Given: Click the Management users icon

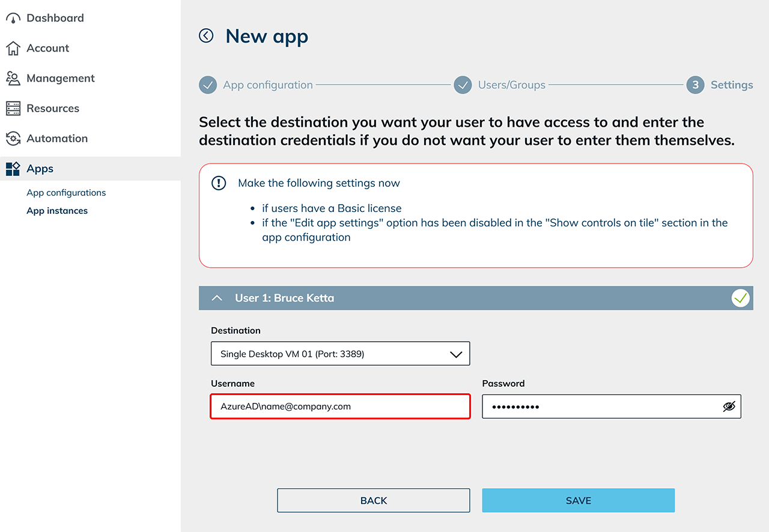Looking at the screenshot, I should point(13,78).
